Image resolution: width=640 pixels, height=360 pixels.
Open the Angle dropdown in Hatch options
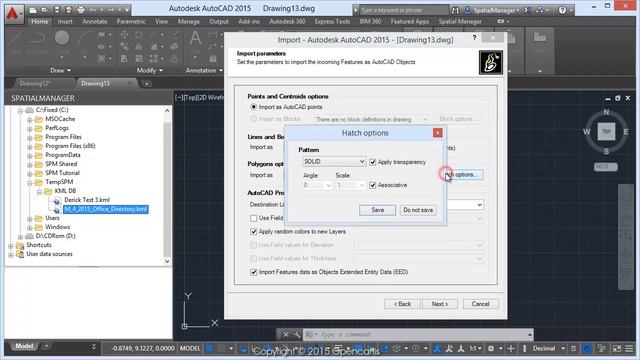tap(328, 185)
